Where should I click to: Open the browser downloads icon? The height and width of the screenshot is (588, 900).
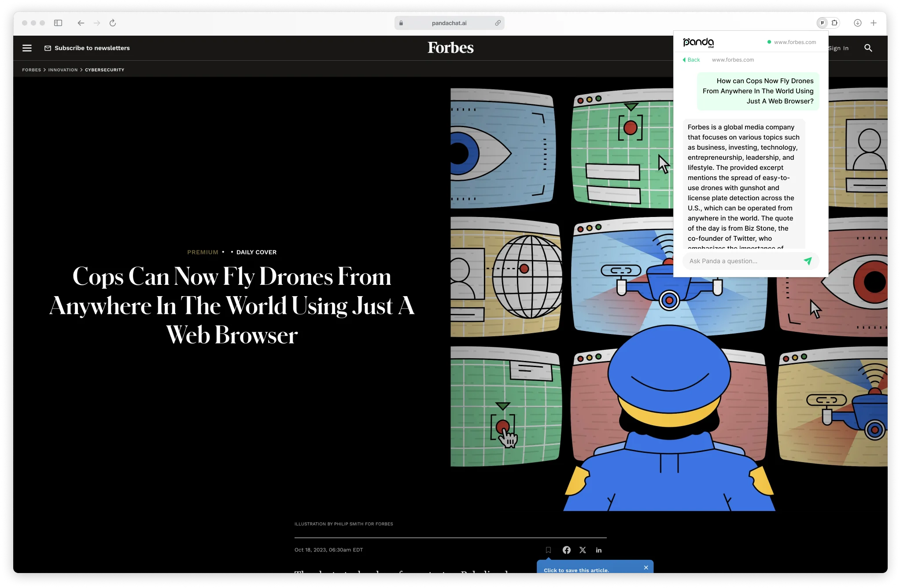tap(858, 23)
